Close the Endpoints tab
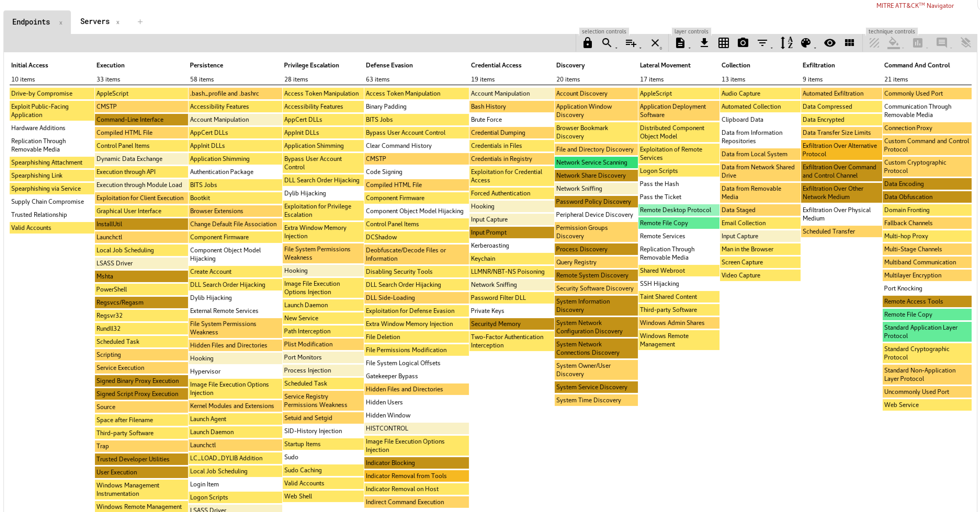This screenshot has height=512, width=980. pyautogui.click(x=61, y=23)
